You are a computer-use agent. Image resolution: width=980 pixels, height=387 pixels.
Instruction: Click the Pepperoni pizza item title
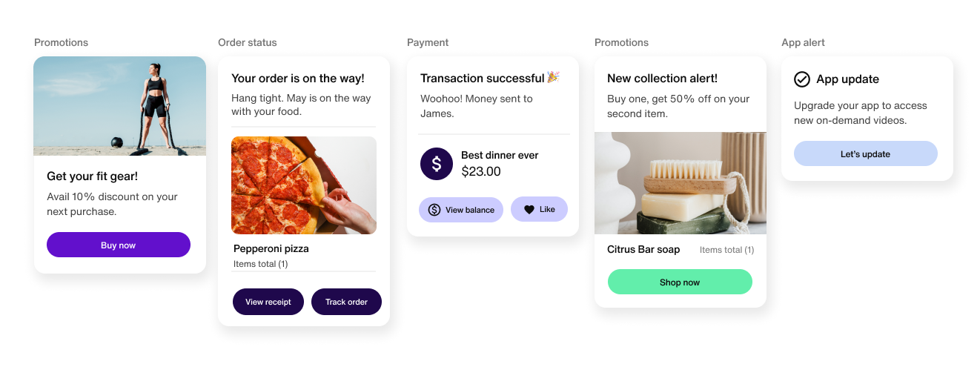click(x=271, y=248)
